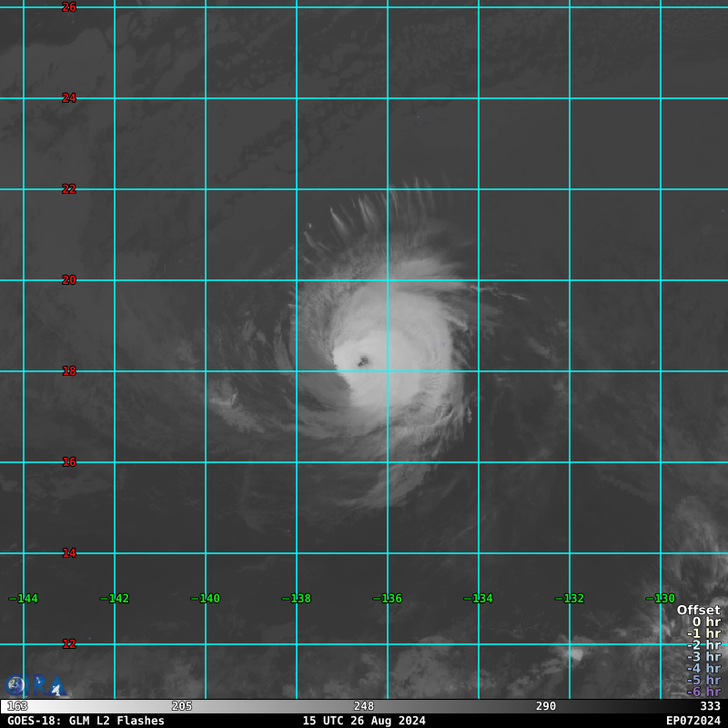The image size is (728, 728).
Task: Click the 333 value on the colorbar
Action: tap(710, 706)
